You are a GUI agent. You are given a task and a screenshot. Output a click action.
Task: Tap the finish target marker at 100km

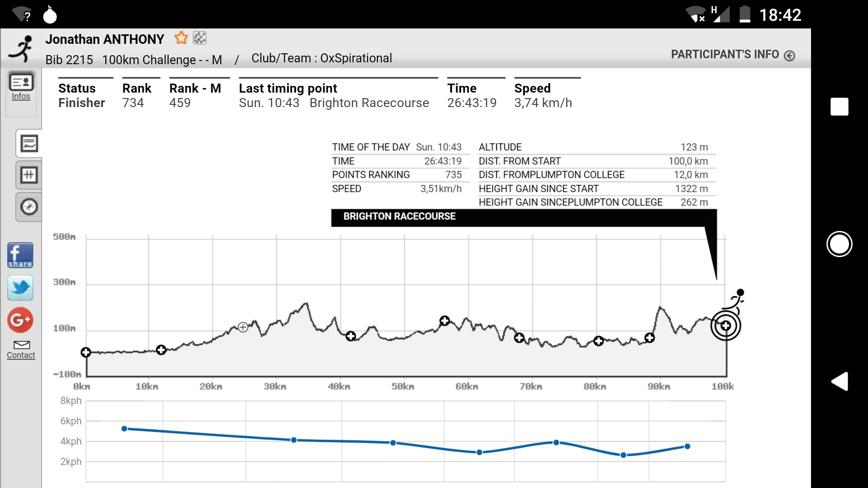726,325
